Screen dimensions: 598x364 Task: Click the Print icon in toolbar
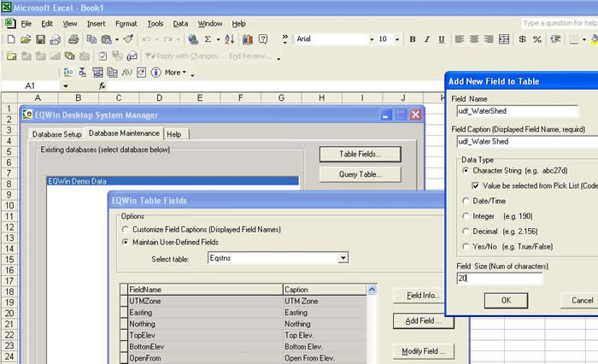pyautogui.click(x=74, y=39)
